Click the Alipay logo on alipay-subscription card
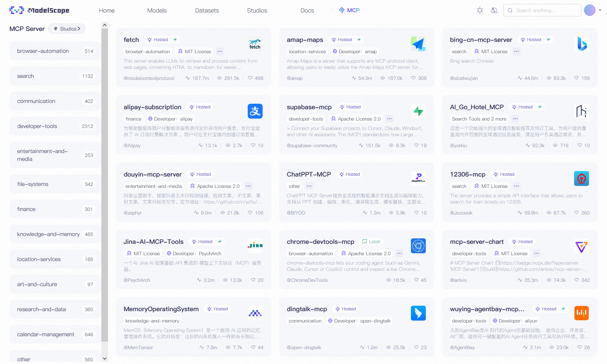 coord(255,111)
